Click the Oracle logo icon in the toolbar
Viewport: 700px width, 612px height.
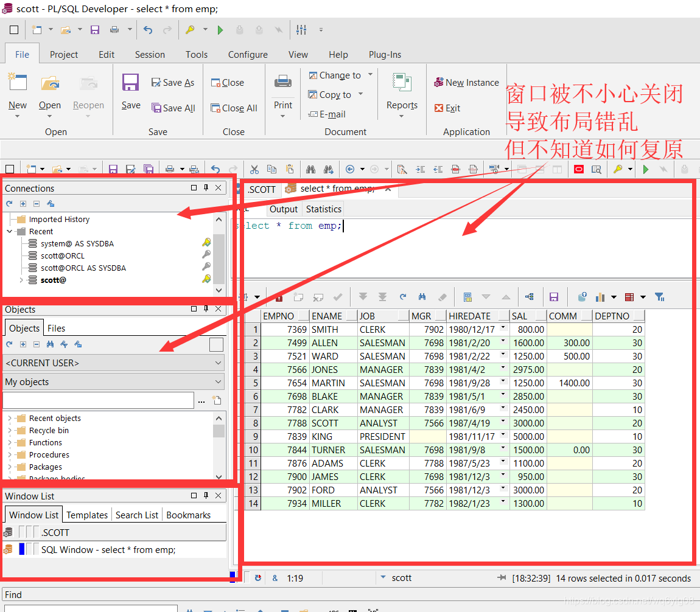pos(578,169)
